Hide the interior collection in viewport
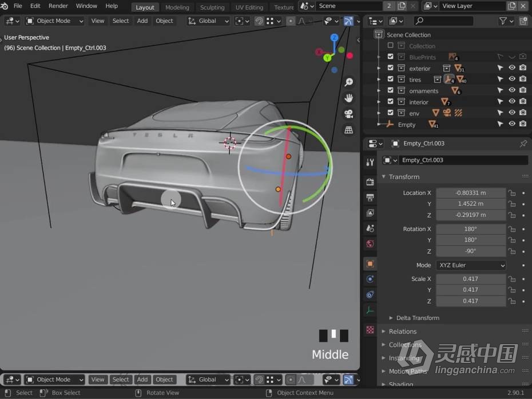Screen dimensions: 532x399 pos(511,101)
